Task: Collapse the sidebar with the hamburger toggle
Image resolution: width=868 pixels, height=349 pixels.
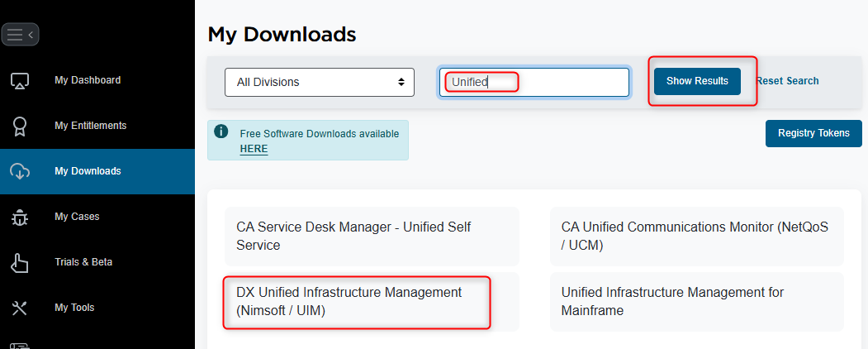Action: click(x=20, y=35)
